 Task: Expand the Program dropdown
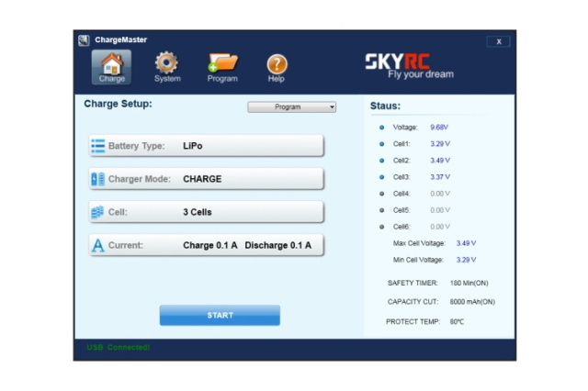[x=292, y=107]
